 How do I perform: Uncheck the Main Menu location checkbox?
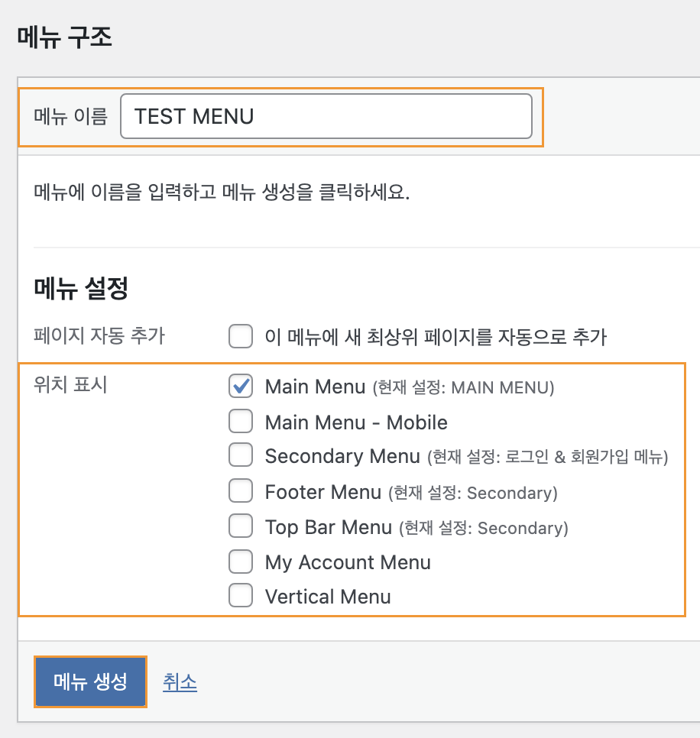pyautogui.click(x=241, y=386)
